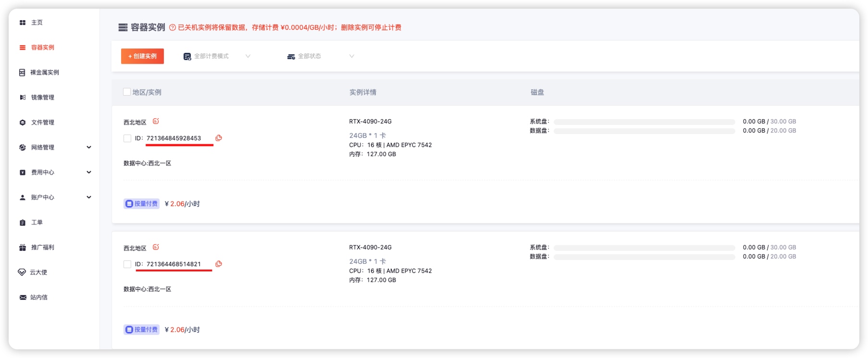This screenshot has width=868, height=358.
Task: Click the 镜像管理 sidebar icon
Action: pos(23,98)
